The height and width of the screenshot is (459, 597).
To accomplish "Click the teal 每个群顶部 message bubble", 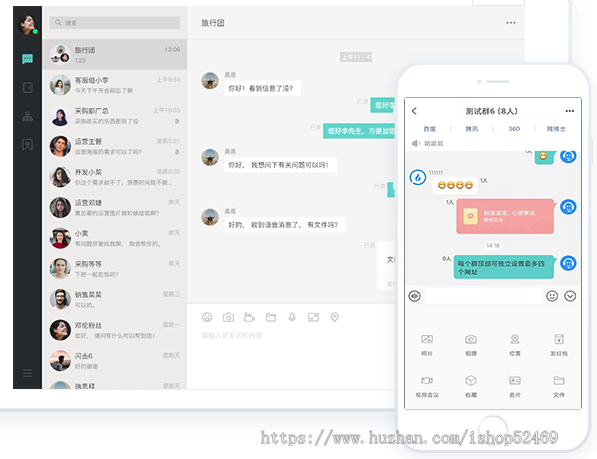I will (504, 267).
